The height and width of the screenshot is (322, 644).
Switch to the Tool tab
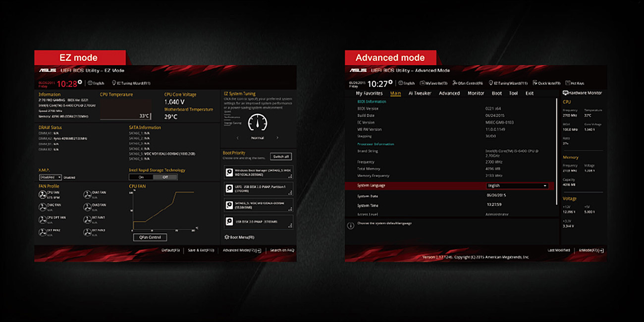tap(514, 93)
